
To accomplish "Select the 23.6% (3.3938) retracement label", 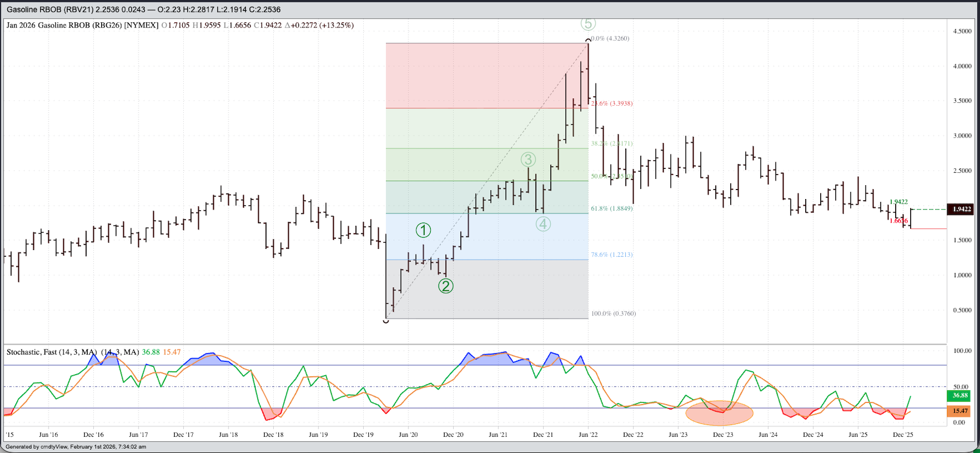I will pos(612,103).
